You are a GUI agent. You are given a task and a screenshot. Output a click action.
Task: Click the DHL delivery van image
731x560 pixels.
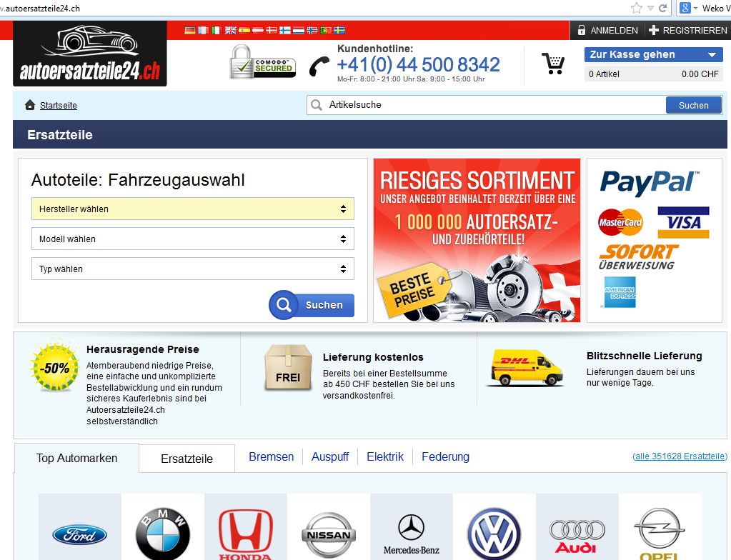pos(525,368)
